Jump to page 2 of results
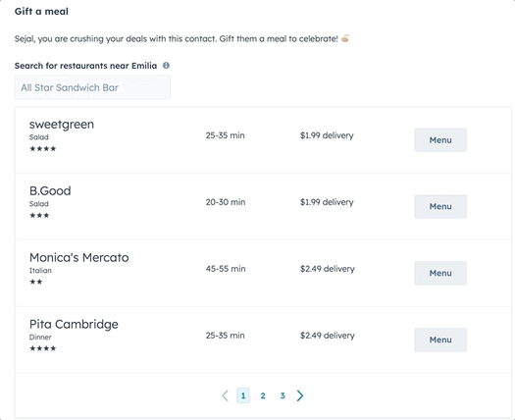 (x=263, y=395)
